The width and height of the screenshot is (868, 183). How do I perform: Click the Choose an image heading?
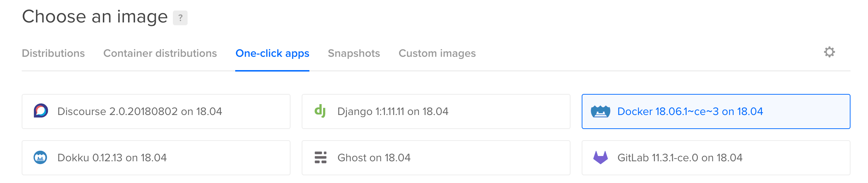95,17
